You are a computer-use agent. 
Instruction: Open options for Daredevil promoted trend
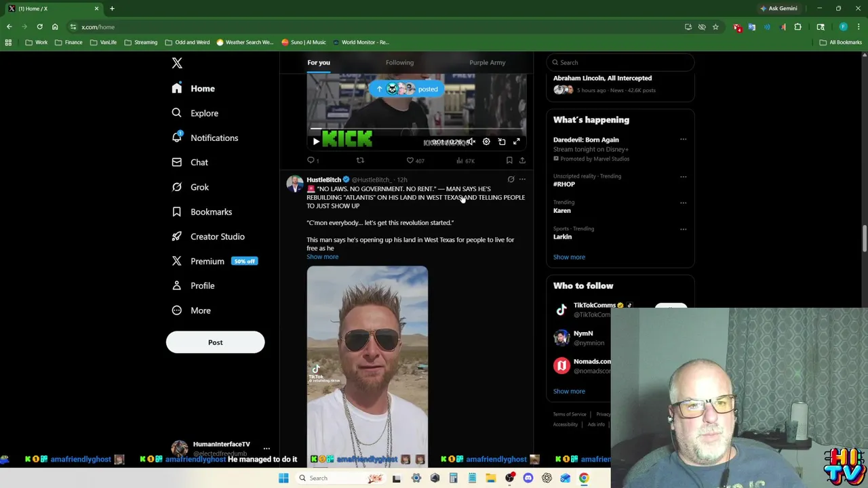click(683, 140)
